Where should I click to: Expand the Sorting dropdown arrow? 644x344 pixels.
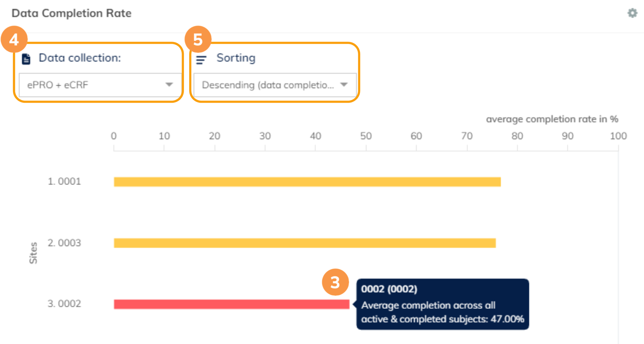[x=344, y=85]
